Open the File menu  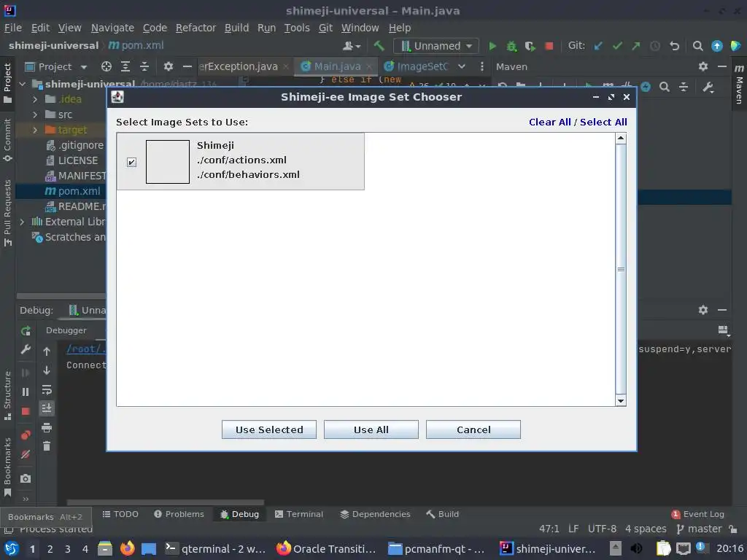coord(13,28)
